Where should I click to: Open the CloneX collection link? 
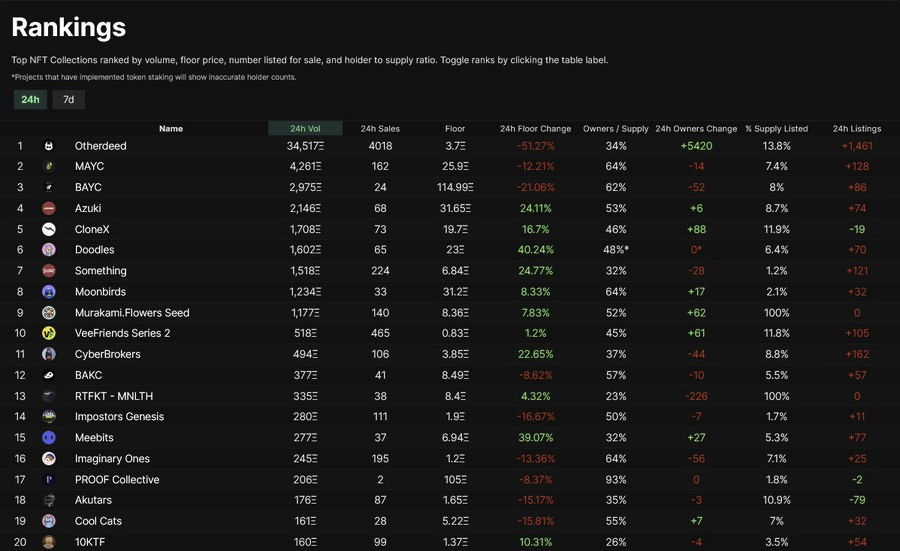click(92, 229)
